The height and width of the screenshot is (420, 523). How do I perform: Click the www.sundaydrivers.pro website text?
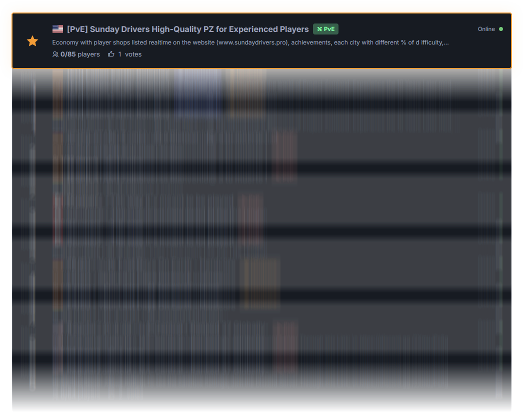[x=252, y=42]
